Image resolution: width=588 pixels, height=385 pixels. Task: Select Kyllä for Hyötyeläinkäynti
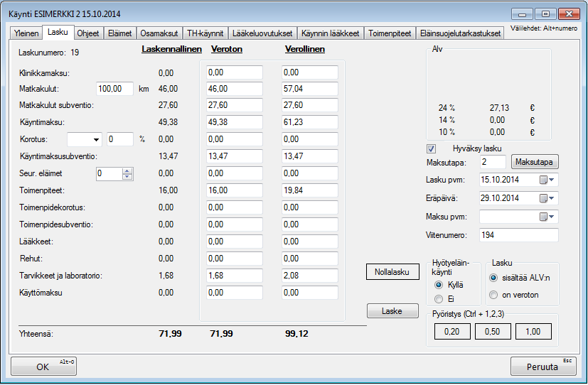[439, 285]
